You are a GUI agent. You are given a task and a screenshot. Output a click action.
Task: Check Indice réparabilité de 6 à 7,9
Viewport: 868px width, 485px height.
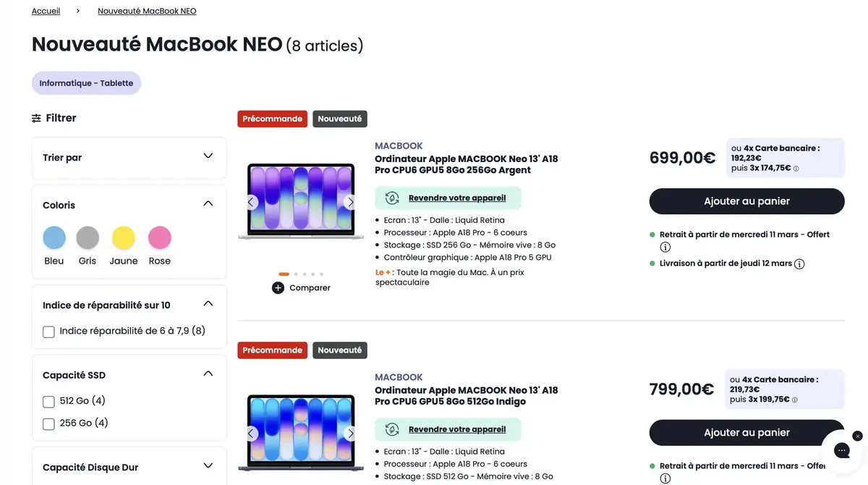[x=49, y=332]
